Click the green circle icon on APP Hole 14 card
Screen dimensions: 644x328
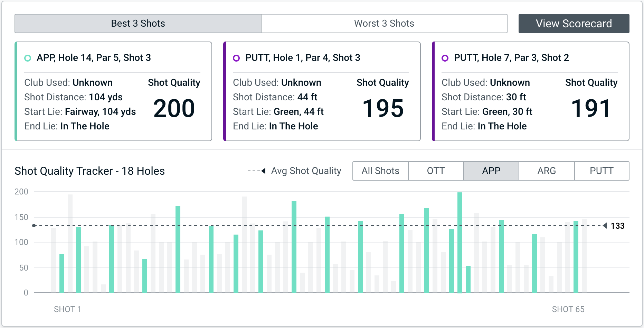[28, 58]
